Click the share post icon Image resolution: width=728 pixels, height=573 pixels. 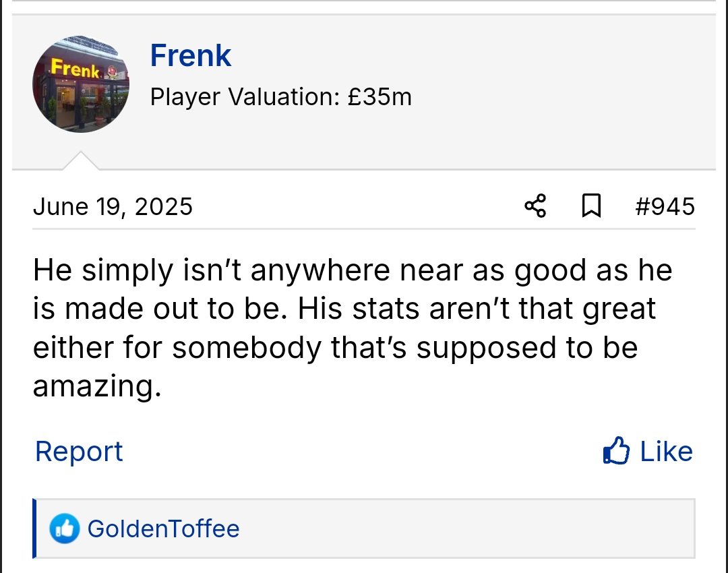pyautogui.click(x=535, y=206)
